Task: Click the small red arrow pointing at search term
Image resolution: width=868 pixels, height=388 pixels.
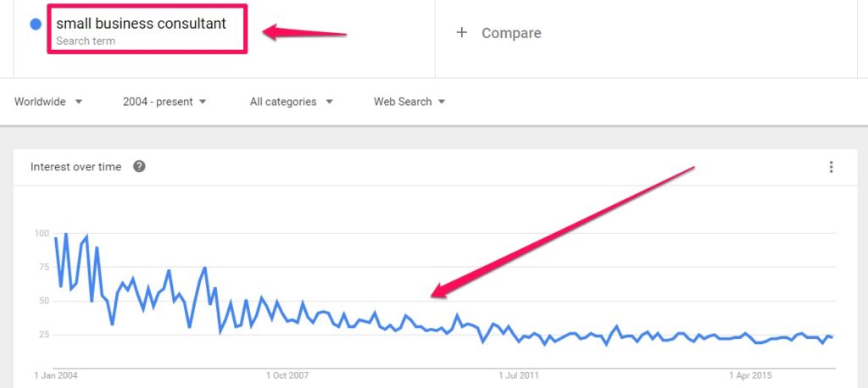Action: tap(304, 31)
